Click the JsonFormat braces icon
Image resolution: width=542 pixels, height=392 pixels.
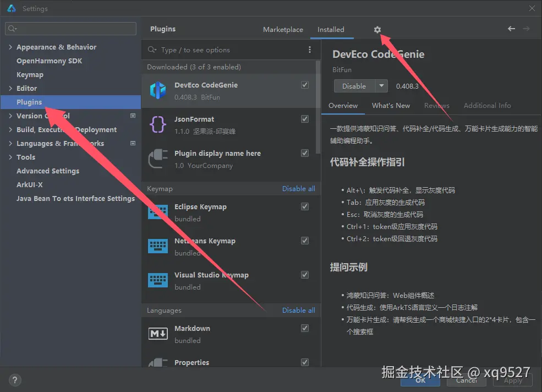click(158, 124)
